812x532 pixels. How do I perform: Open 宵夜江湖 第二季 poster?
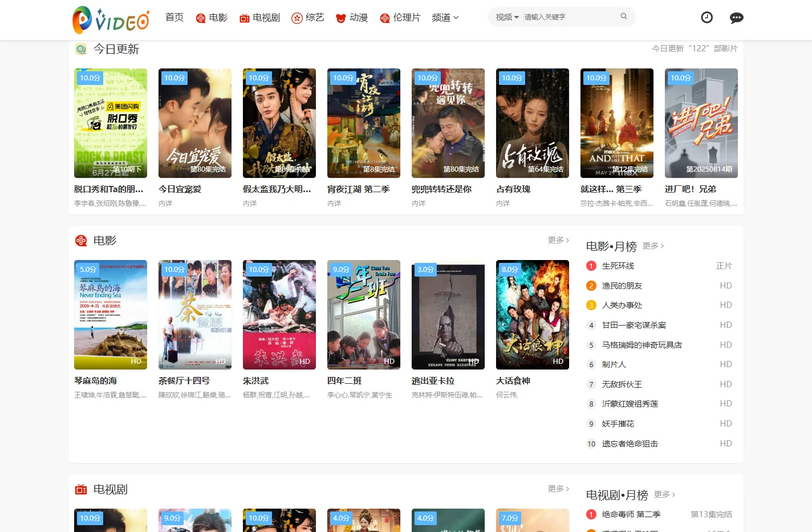click(x=364, y=123)
